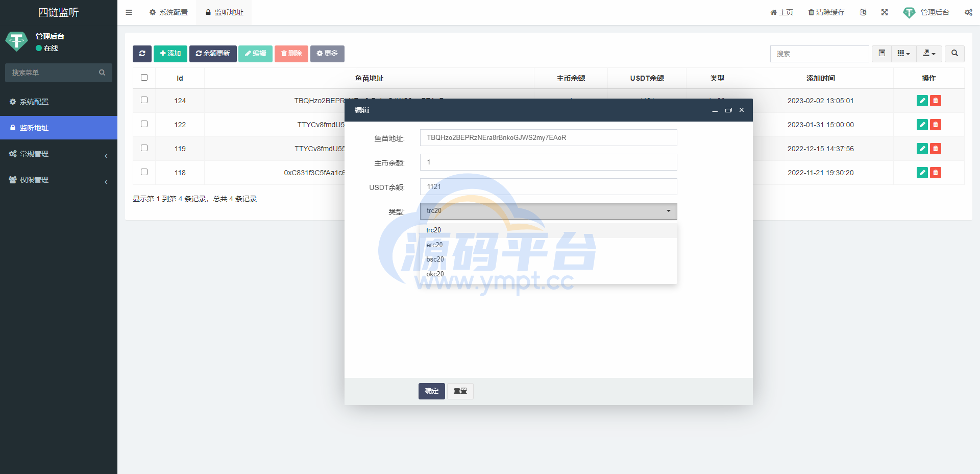Tick the checkbox for row Id 122
980x474 pixels.
(144, 124)
